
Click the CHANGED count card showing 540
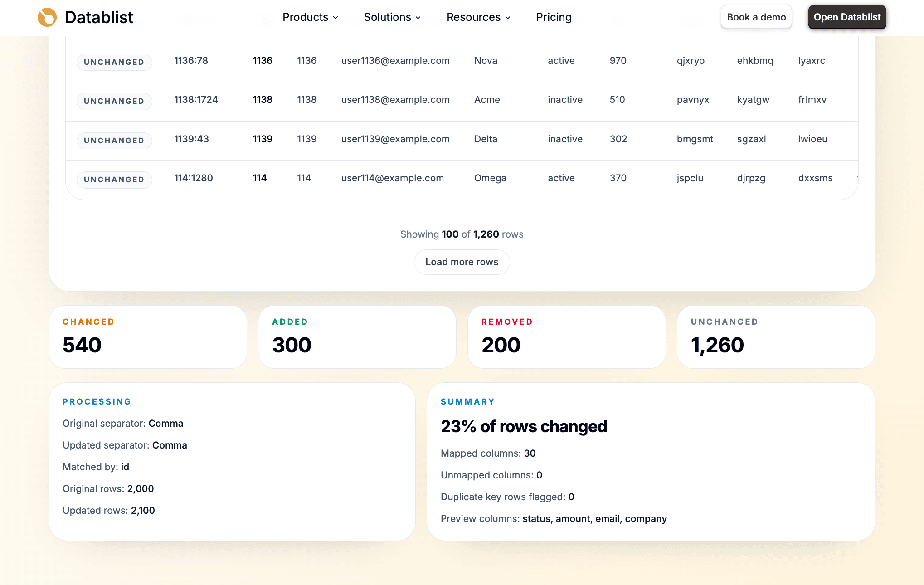pos(148,337)
